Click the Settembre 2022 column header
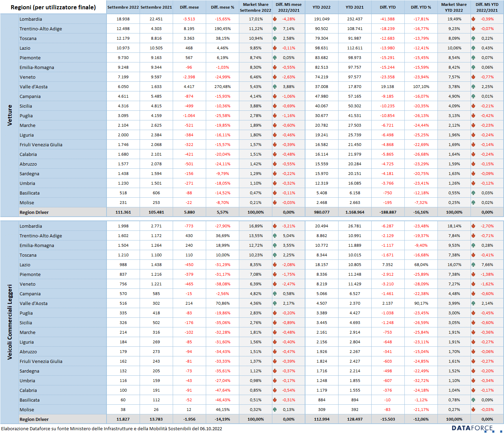 (x=123, y=7)
